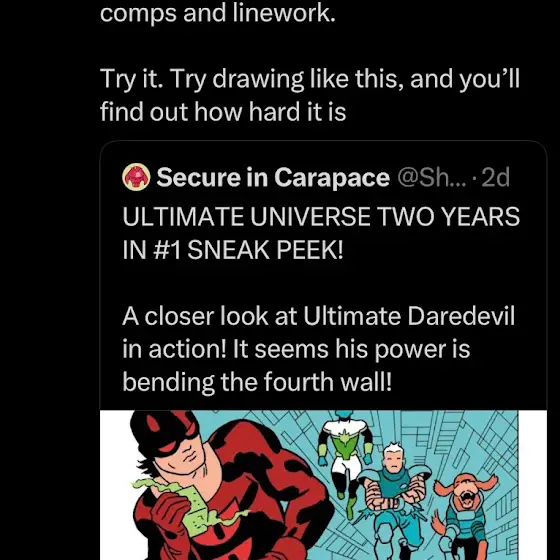Open the truncated @Sh... user handle
This screenshot has height=560, width=560.
pyautogui.click(x=432, y=178)
